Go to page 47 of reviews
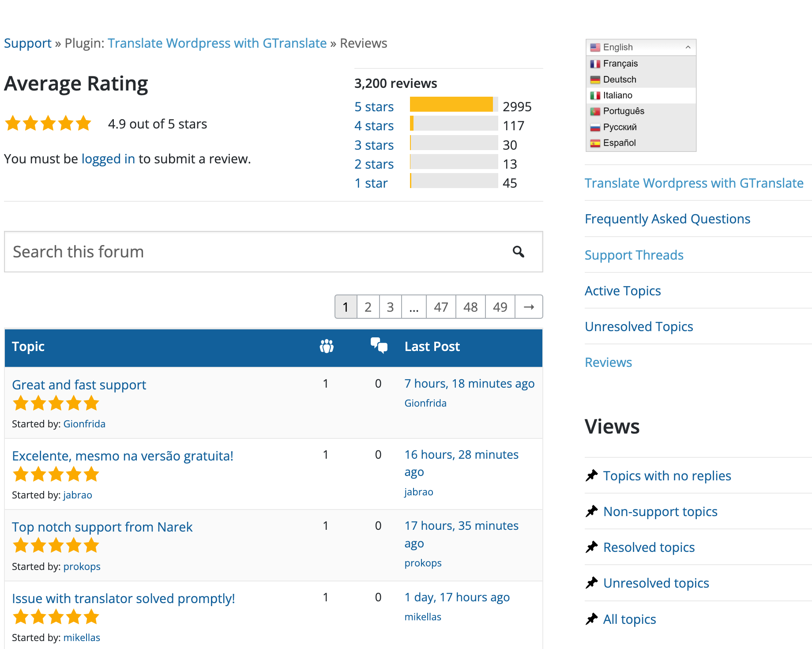The image size is (812, 649). (441, 307)
